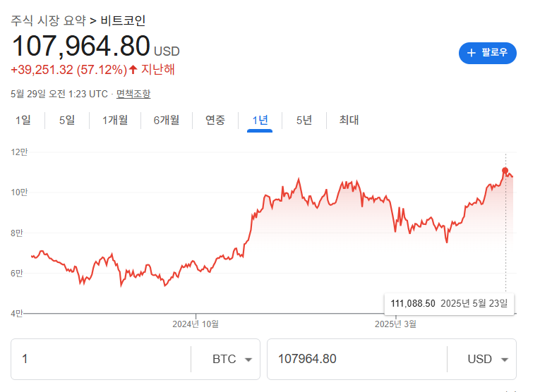Screen dimensions: 552x392
Task: Show the 5년 chart range
Action: tap(304, 121)
